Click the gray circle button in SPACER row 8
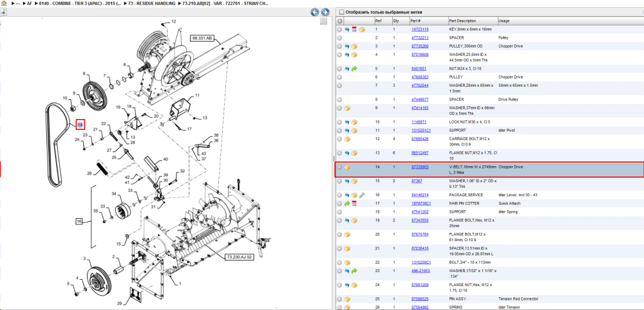 [x=339, y=100]
